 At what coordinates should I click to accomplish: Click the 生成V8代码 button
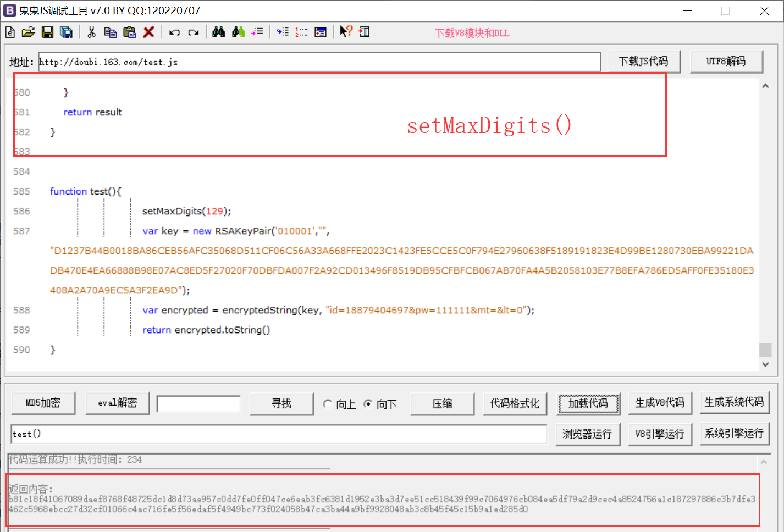coord(660,403)
